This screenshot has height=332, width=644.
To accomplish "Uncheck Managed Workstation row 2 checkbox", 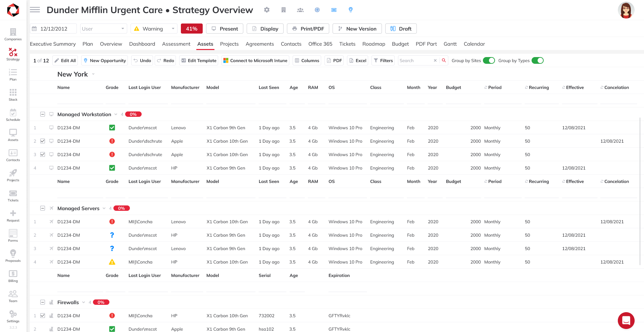I will (43, 141).
